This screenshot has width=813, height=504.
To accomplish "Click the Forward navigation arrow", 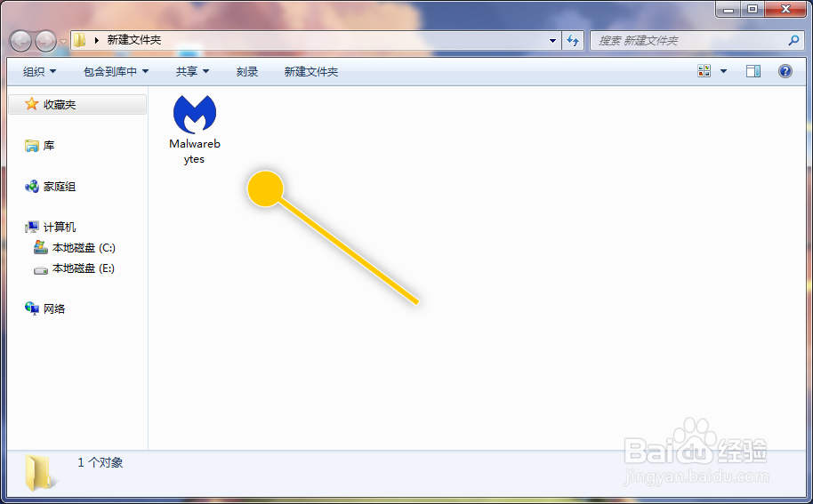I will 45,41.
